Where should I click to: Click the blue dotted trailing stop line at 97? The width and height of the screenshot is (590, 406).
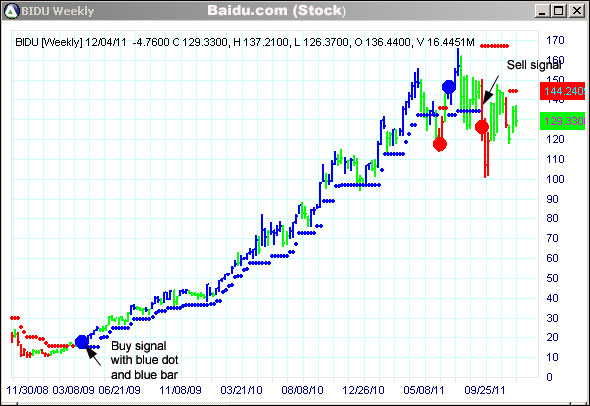point(357,185)
